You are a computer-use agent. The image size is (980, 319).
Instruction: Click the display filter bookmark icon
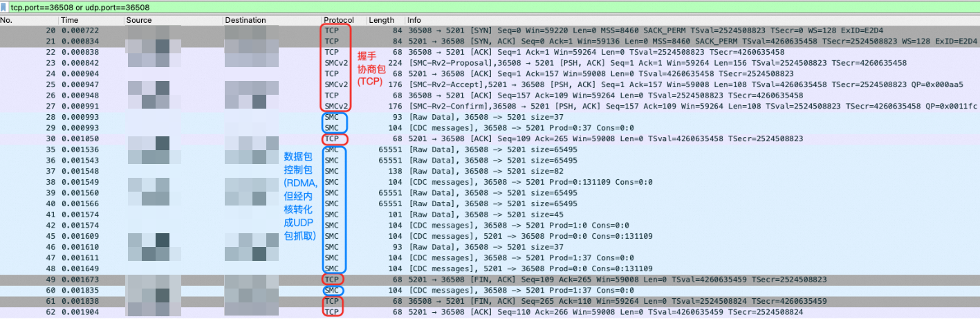(x=5, y=7)
